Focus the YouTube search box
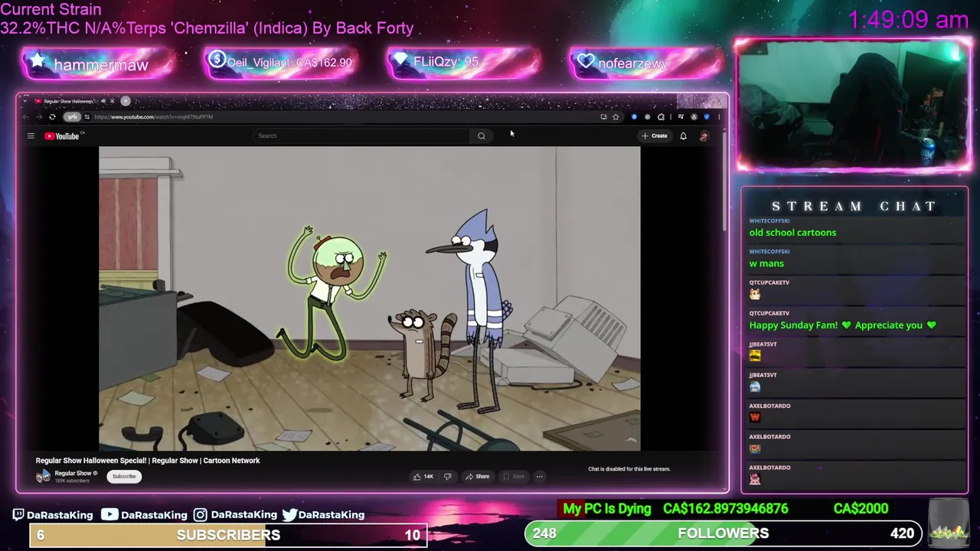The width and height of the screenshot is (980, 551). coord(362,135)
